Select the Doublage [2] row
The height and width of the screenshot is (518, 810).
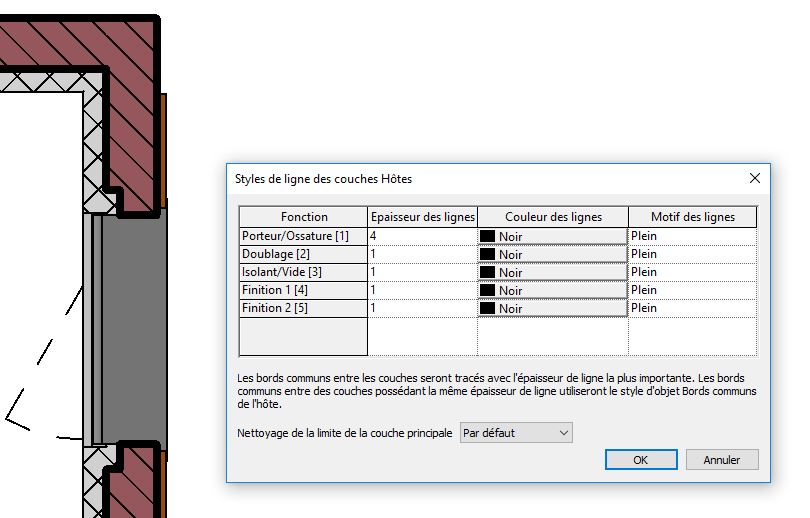[303, 254]
